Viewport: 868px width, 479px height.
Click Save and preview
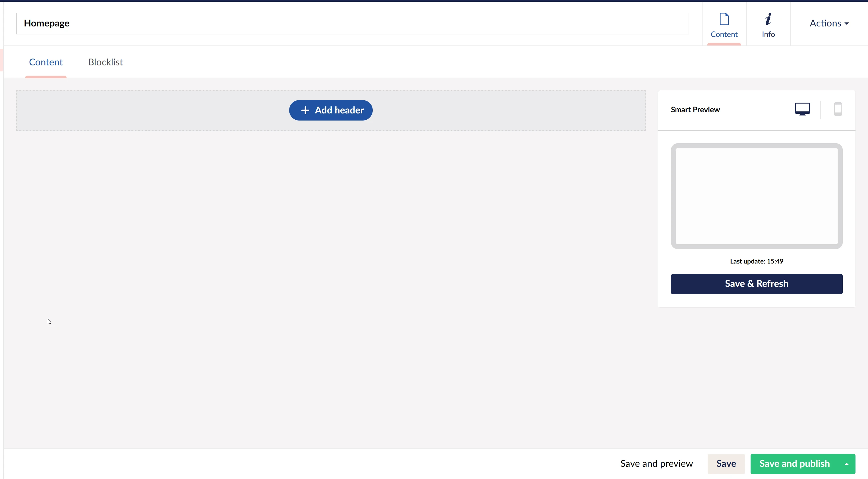656,464
